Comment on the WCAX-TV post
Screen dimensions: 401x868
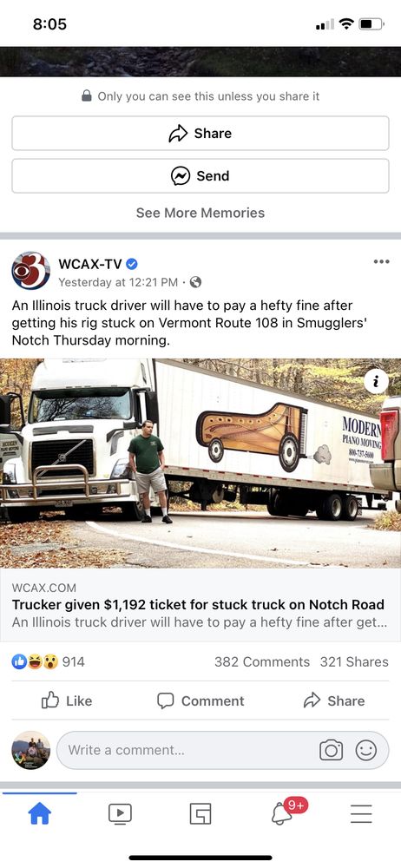(x=200, y=700)
